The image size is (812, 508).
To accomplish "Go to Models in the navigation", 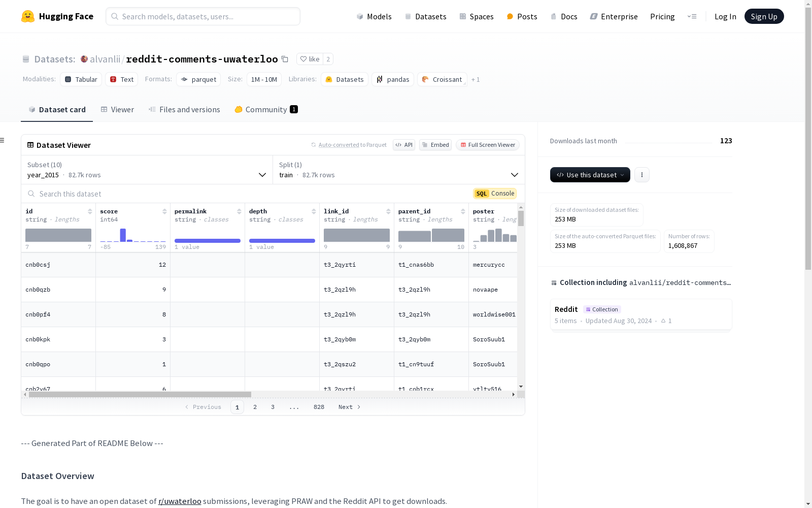I will [x=374, y=16].
